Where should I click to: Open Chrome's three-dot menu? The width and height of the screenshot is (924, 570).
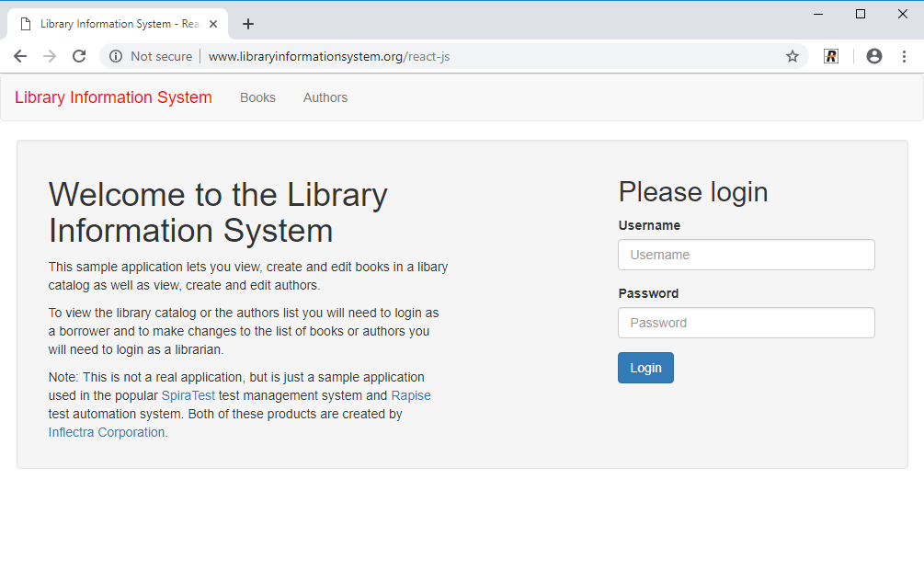904,56
